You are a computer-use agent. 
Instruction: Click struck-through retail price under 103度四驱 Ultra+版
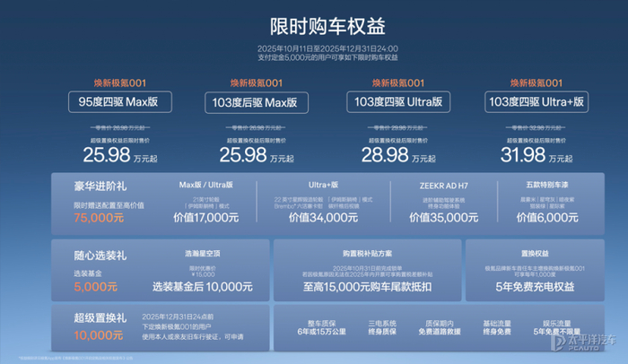(536, 127)
